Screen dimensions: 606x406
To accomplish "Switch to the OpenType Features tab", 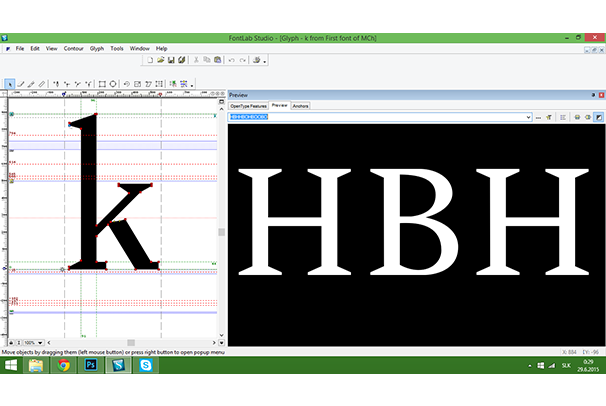I will point(248,105).
